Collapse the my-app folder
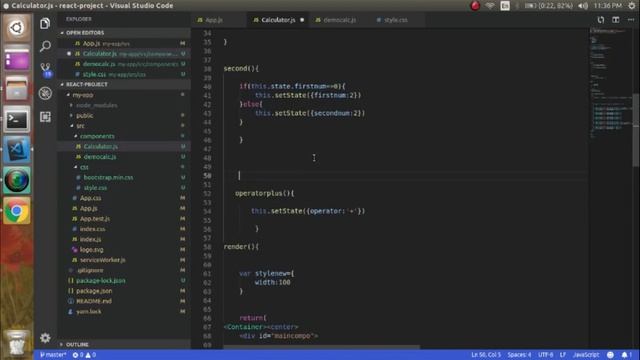 (x=83, y=95)
